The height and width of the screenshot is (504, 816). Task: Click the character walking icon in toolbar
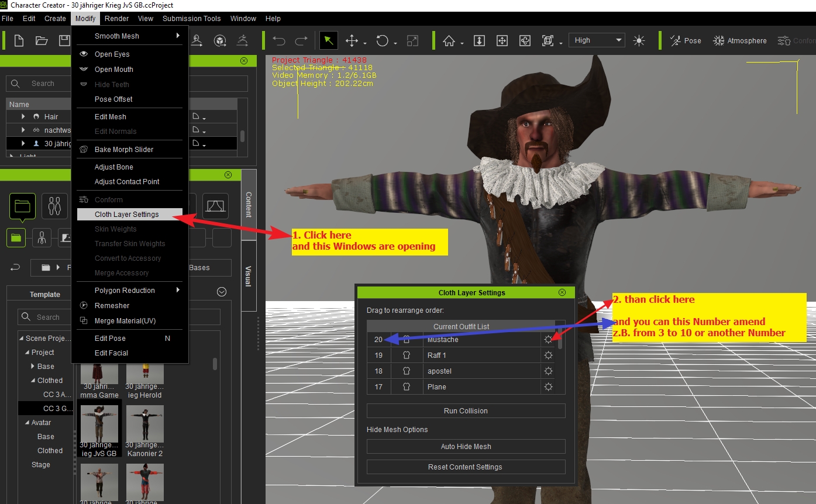pyautogui.click(x=242, y=40)
